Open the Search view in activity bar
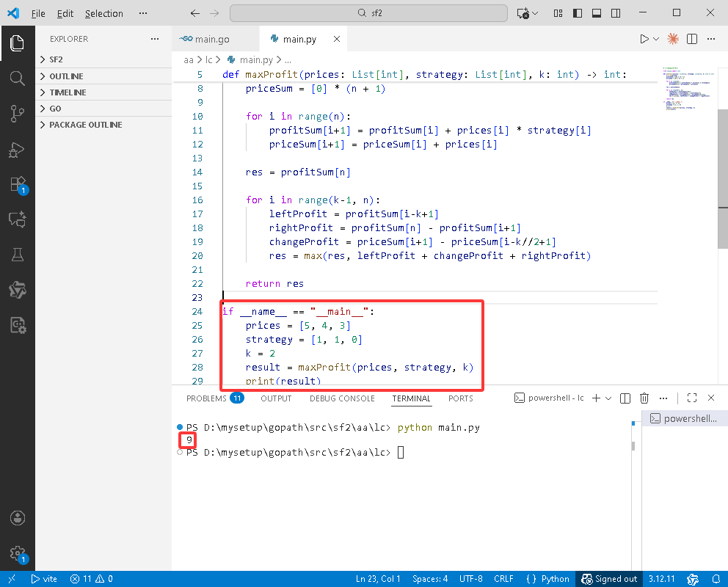The width and height of the screenshot is (728, 587). point(17,78)
